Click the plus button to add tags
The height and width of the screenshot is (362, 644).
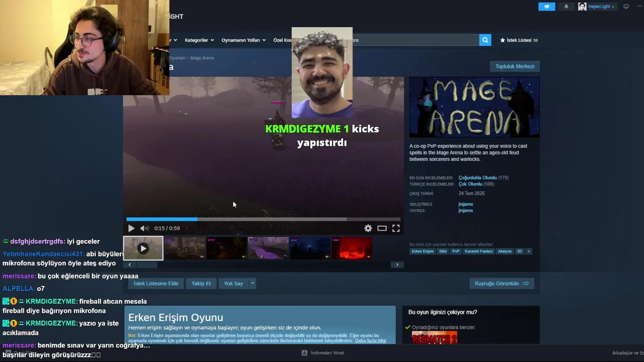pos(528,251)
